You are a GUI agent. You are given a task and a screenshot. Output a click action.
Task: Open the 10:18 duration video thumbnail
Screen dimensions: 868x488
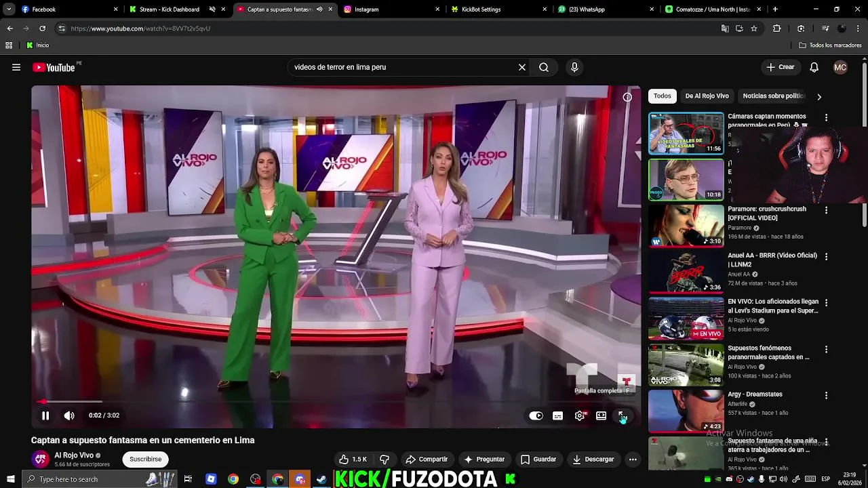pyautogui.click(x=686, y=180)
